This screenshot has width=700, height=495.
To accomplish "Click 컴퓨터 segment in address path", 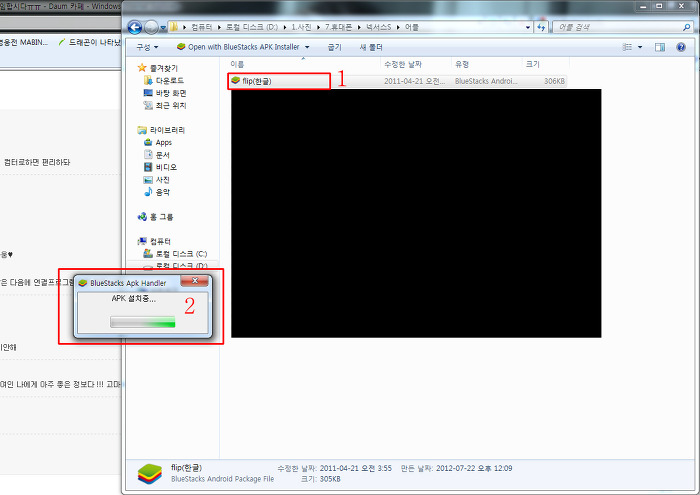I will click(202, 27).
